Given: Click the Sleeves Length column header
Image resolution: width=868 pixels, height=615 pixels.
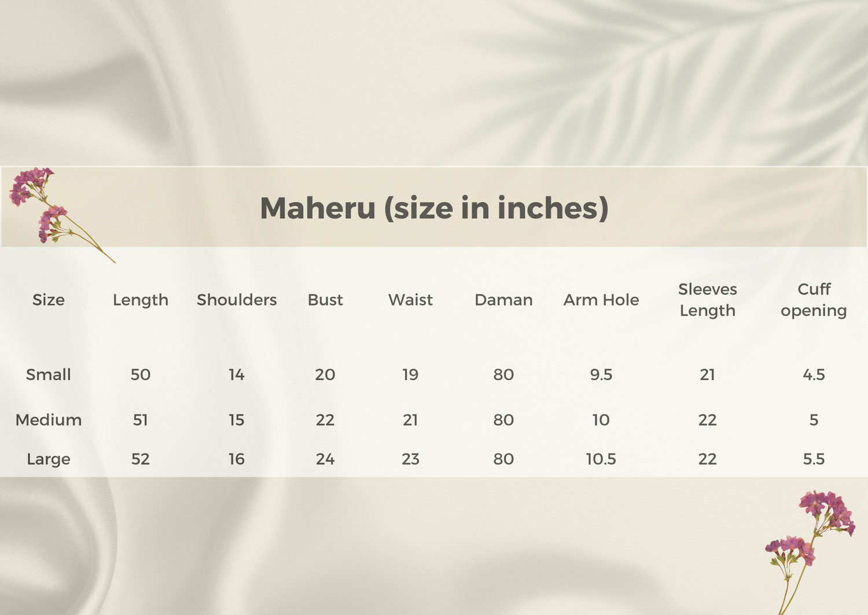Looking at the screenshot, I should tap(707, 300).
